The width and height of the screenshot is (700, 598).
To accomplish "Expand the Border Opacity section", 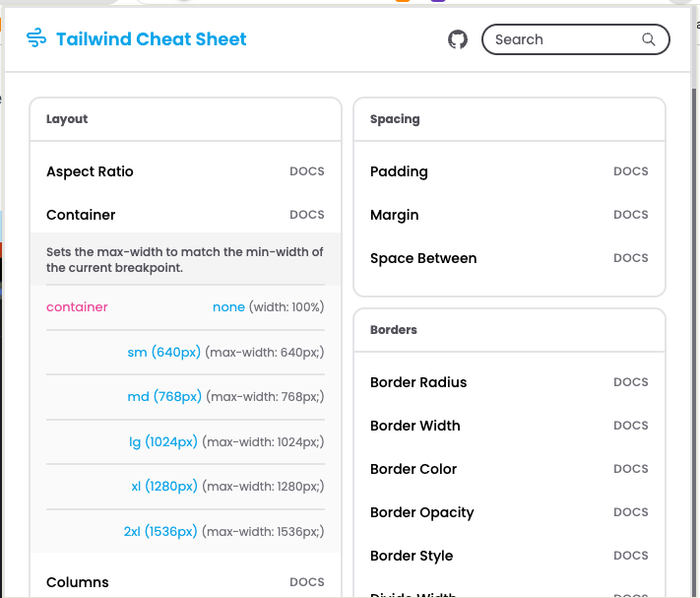I will [x=422, y=512].
